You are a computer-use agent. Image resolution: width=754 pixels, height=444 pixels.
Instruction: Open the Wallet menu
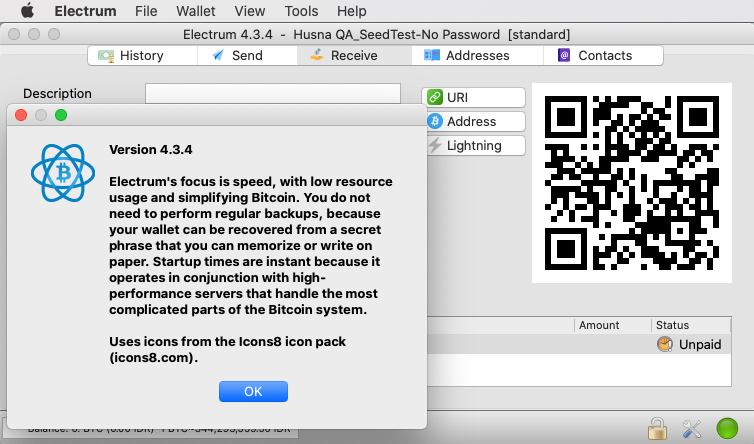coord(196,11)
